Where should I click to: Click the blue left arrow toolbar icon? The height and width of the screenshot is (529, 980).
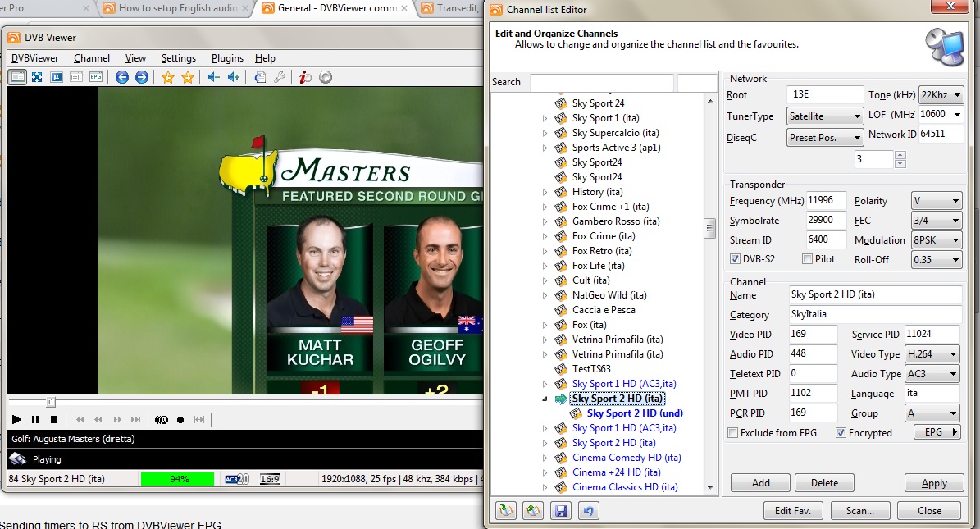pyautogui.click(x=122, y=77)
